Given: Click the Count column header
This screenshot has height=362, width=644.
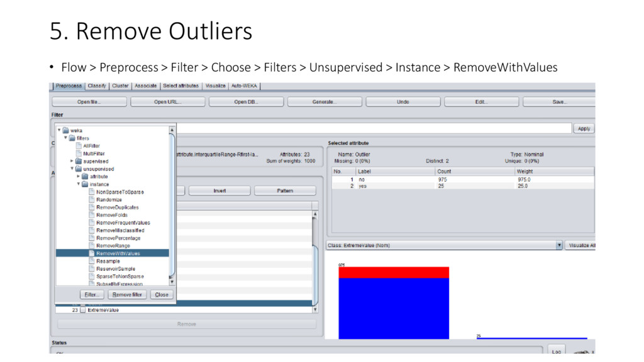Looking at the screenshot, I should 474,172.
